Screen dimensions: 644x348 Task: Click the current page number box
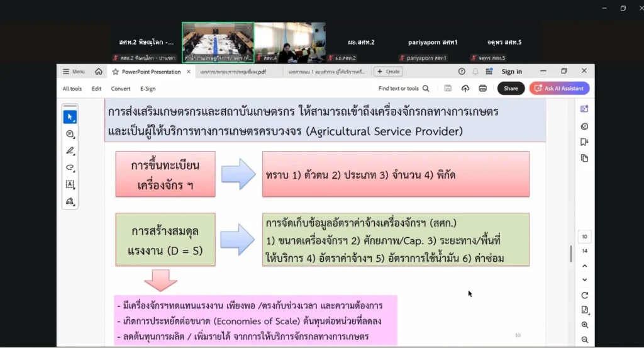coord(584,237)
